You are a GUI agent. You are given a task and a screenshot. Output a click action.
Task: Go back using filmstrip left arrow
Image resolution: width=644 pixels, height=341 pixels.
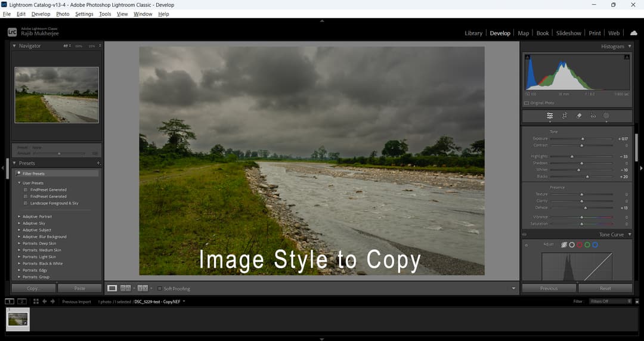[44, 302]
